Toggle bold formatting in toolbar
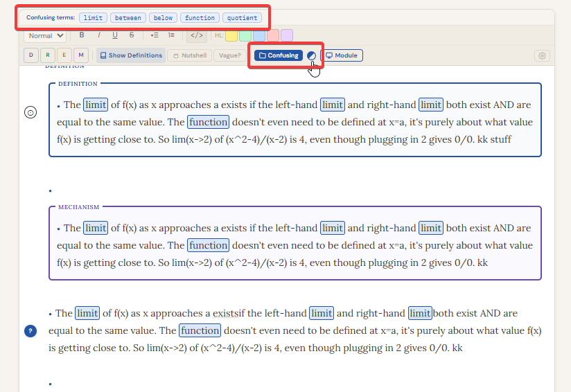This screenshot has width=571, height=392. tap(82, 35)
